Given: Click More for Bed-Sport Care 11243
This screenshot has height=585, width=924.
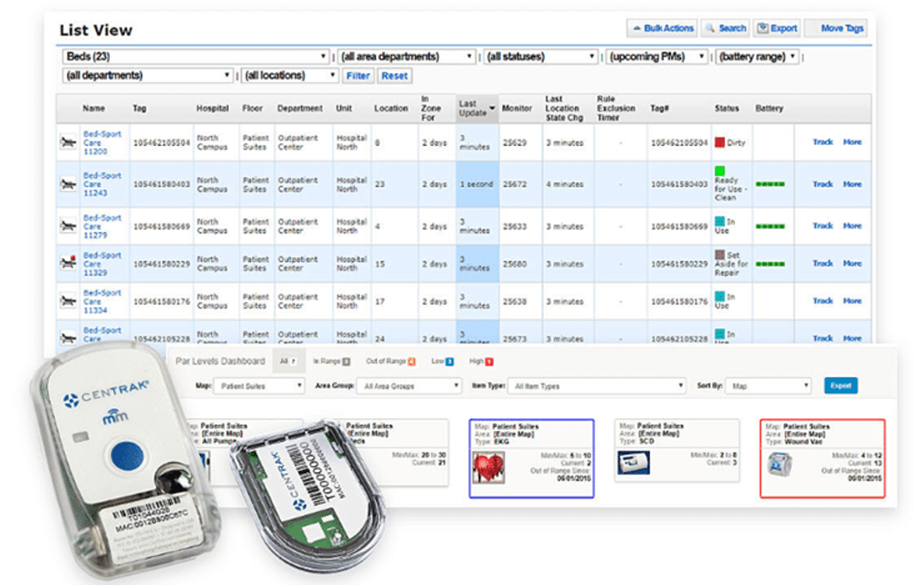Looking at the screenshot, I should click(x=852, y=184).
